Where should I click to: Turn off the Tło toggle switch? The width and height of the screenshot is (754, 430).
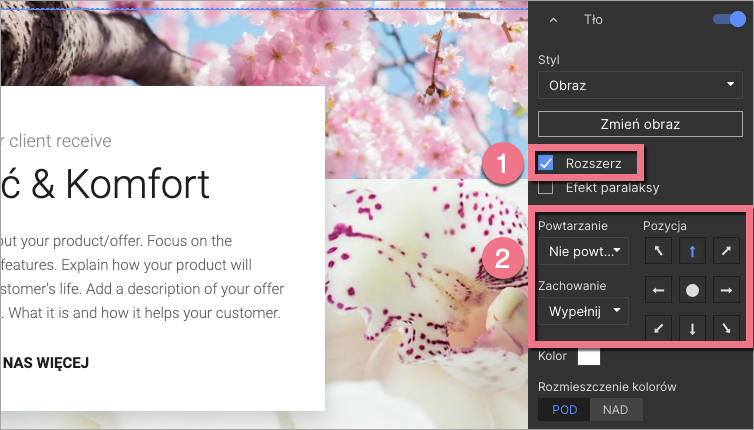point(730,19)
